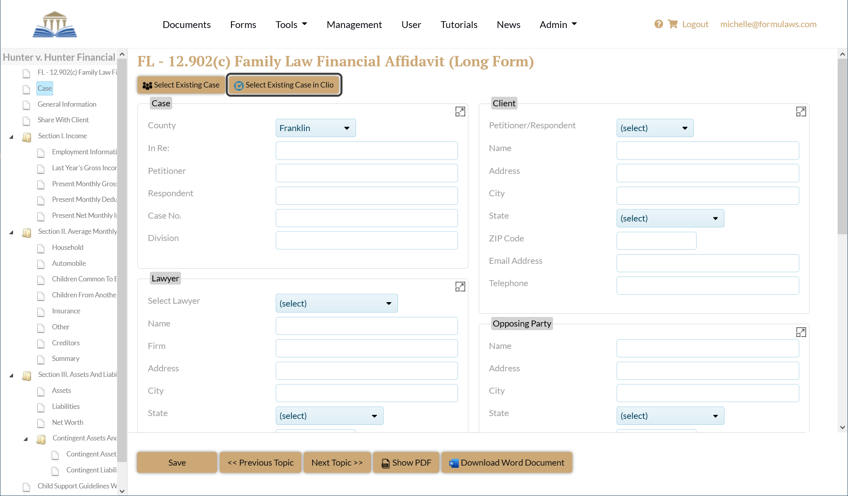Go to Next Topic
Screen dimensions: 848x496
pos(337,462)
